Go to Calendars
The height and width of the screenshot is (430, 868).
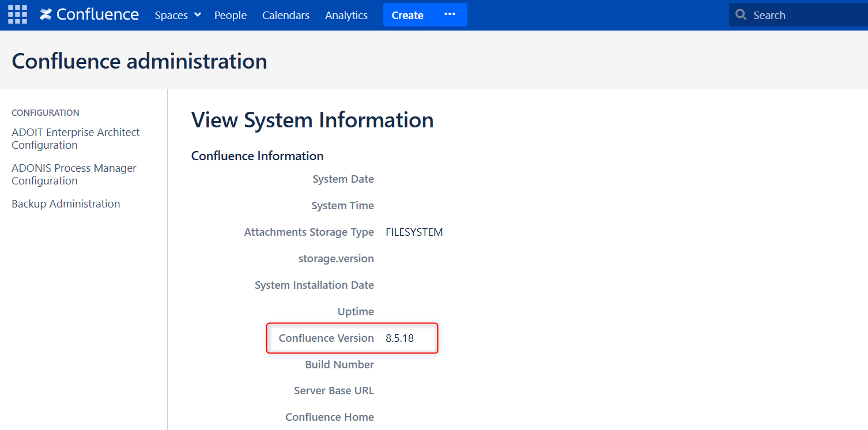click(286, 15)
